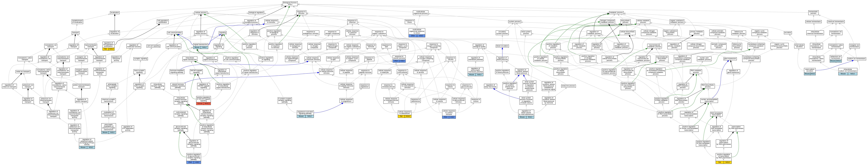Select the 'signaling' node
The width and height of the screenshot is (868, 165).
tap(223, 33)
